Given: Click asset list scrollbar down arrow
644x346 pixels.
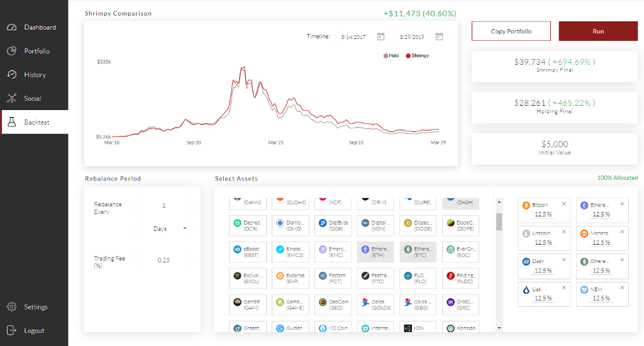Looking at the screenshot, I should pos(499,328).
